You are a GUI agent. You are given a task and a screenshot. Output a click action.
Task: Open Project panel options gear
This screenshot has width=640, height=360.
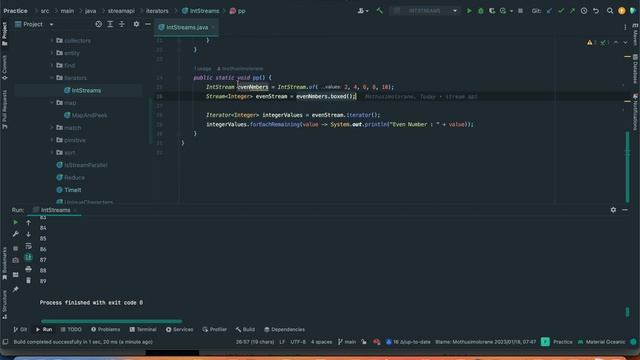[136, 24]
